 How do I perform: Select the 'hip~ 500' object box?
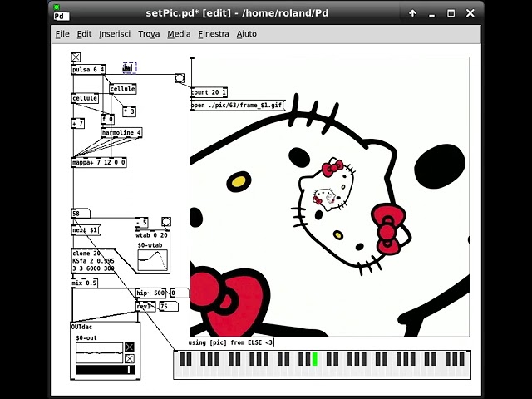pyautogui.click(x=150, y=293)
